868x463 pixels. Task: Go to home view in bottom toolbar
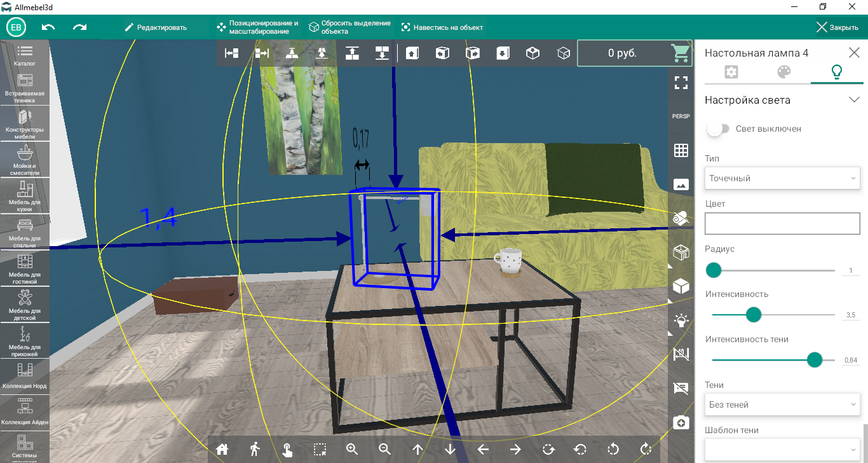[x=222, y=449]
